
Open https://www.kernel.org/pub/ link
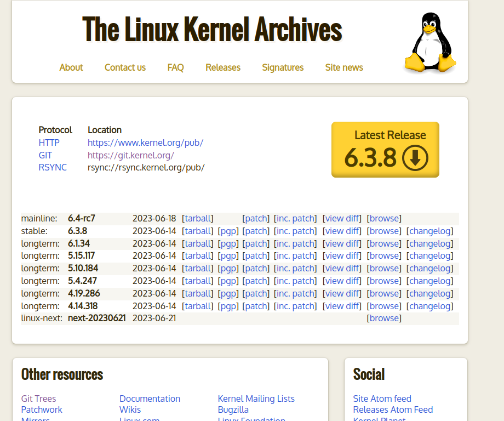(145, 143)
